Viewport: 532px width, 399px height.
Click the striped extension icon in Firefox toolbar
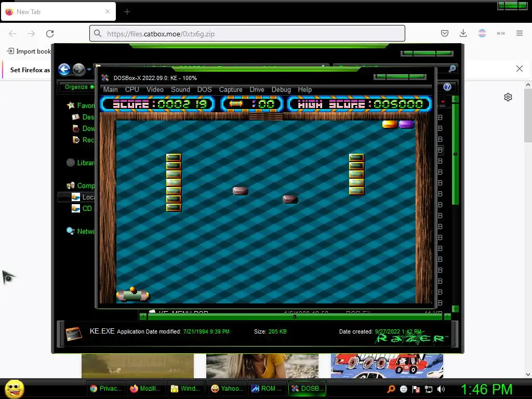[482, 33]
